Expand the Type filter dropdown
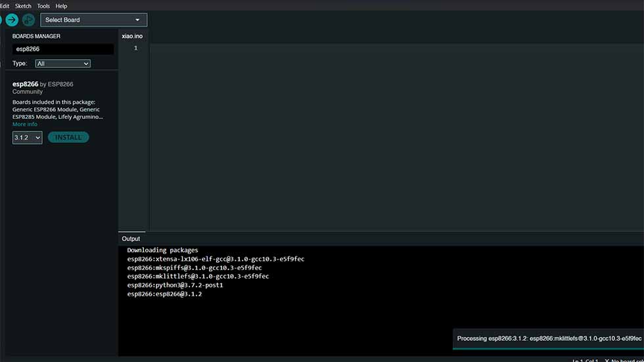Image resolution: width=644 pixels, height=362 pixels. [x=63, y=64]
